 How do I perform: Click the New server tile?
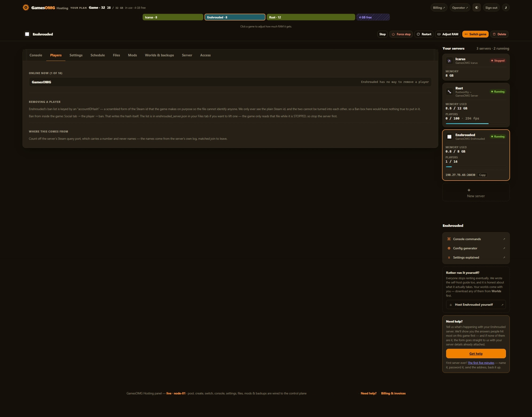[476, 192]
